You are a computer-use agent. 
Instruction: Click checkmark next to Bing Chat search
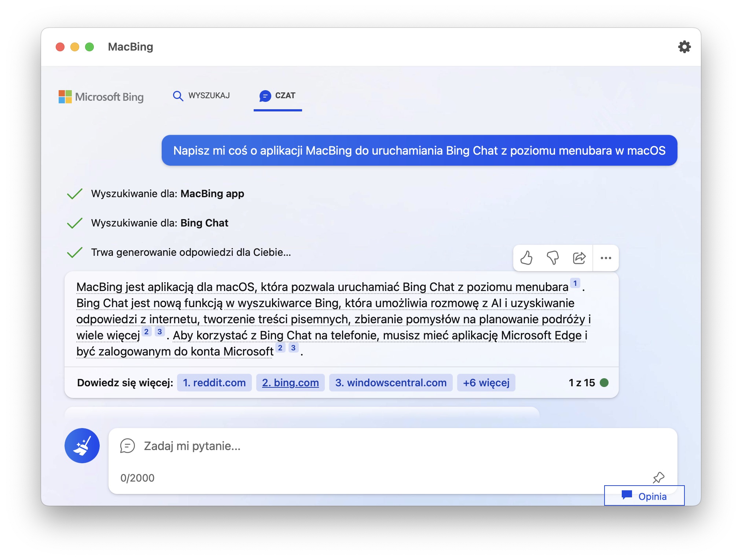[75, 223]
